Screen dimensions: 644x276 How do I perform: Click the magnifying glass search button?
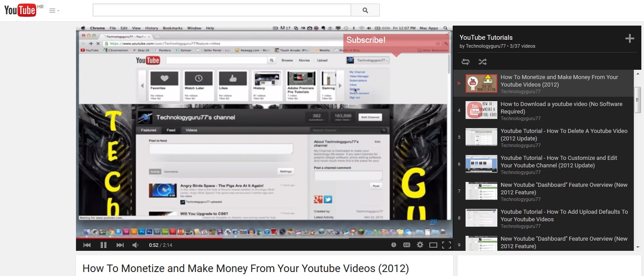365,10
